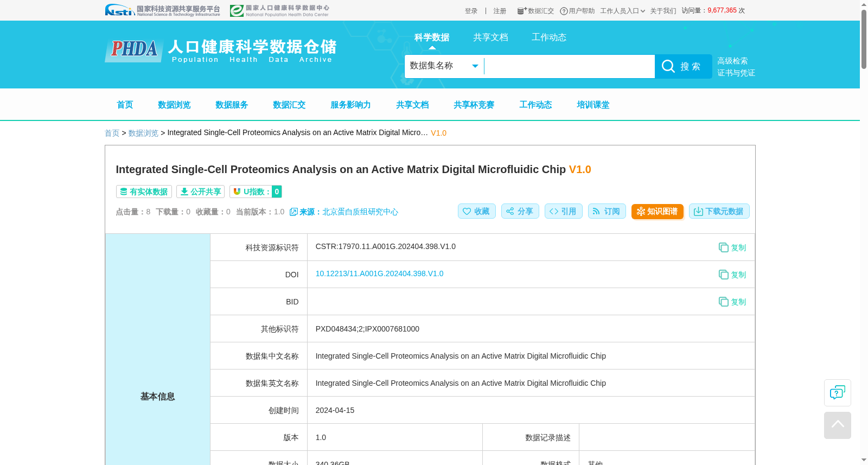The height and width of the screenshot is (465, 868).
Task: Switch to the 工作动态 search tab
Action: tap(549, 37)
